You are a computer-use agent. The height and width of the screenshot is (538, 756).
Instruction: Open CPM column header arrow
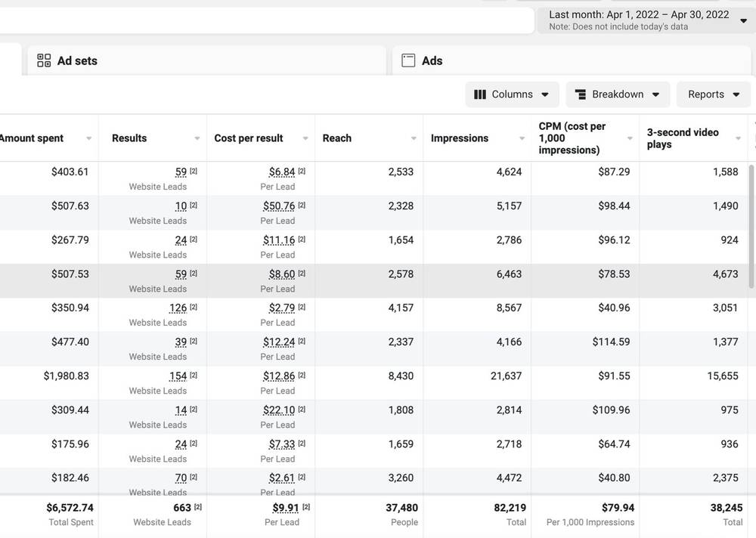[x=630, y=138]
